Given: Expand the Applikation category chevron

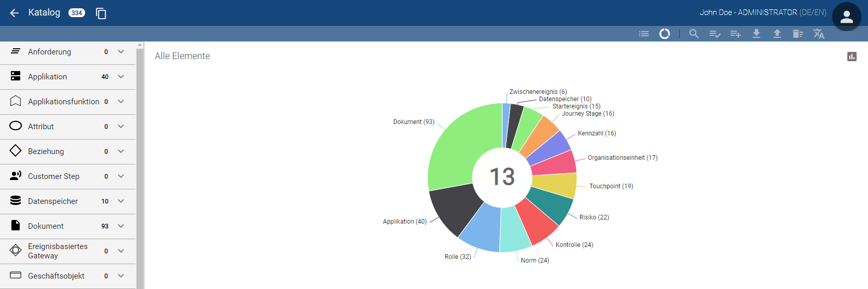Looking at the screenshot, I should 121,77.
